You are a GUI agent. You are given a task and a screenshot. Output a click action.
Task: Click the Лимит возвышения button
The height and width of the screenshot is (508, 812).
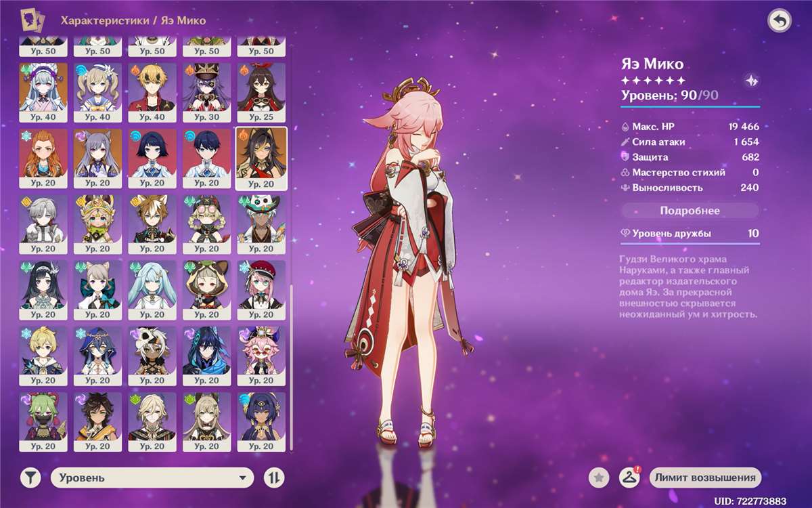(x=705, y=478)
